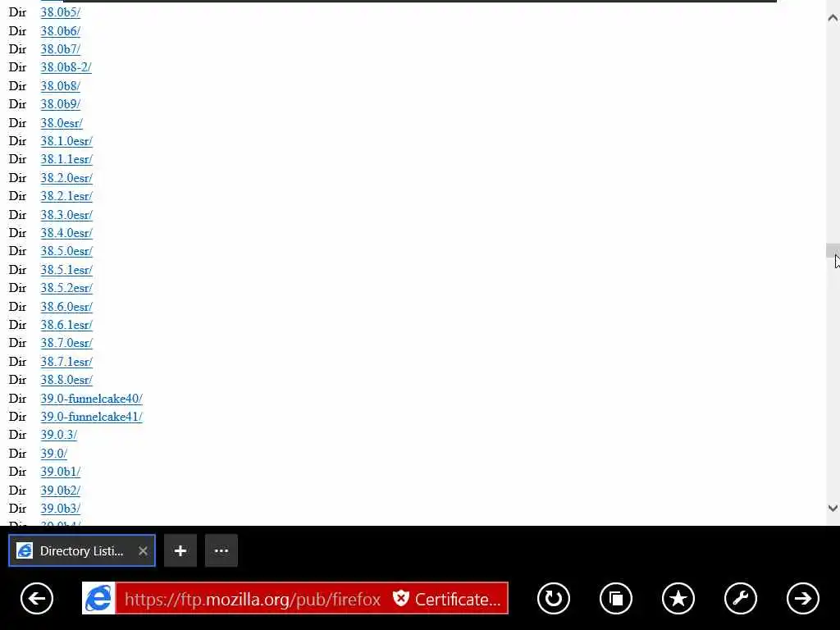Open the 38.0b7/ directory link
Viewport: 840px width, 630px height.
61,48
